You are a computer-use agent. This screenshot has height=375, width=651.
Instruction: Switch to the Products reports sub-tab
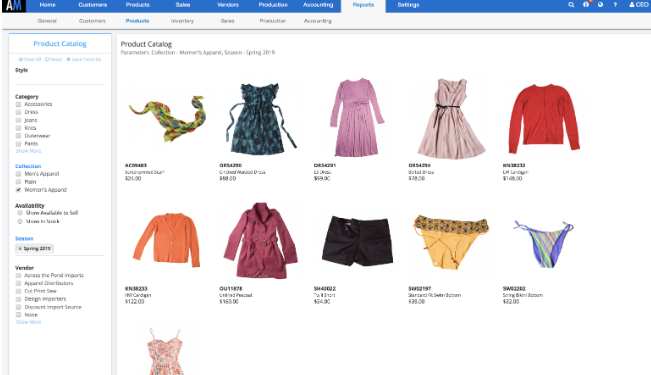click(137, 21)
